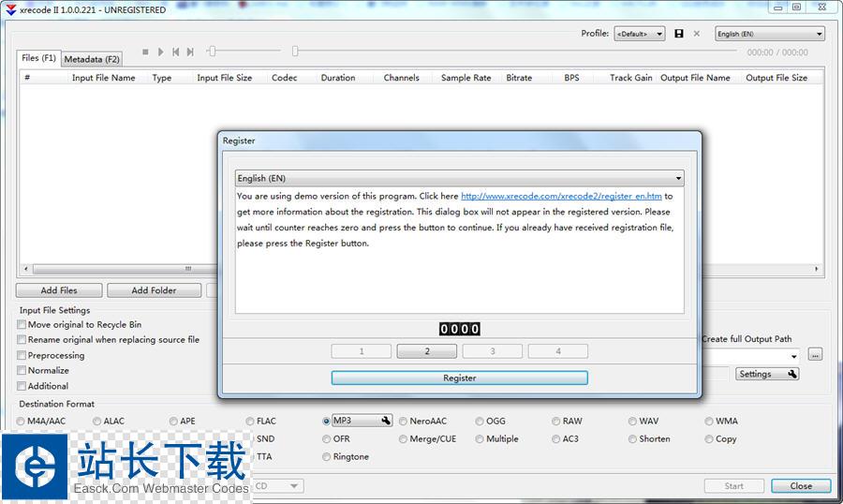Screen dimensions: 843x504
Task: Click the Register button in dialog
Action: click(x=460, y=378)
